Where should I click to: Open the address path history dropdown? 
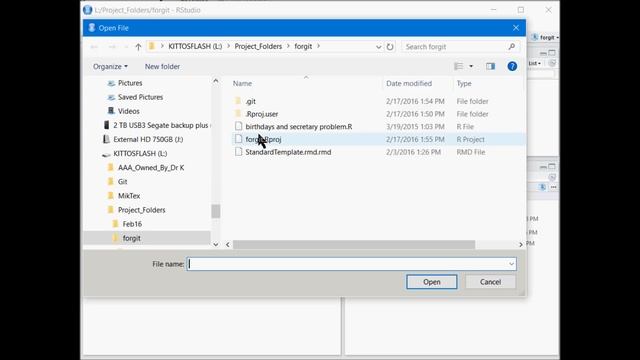378,47
